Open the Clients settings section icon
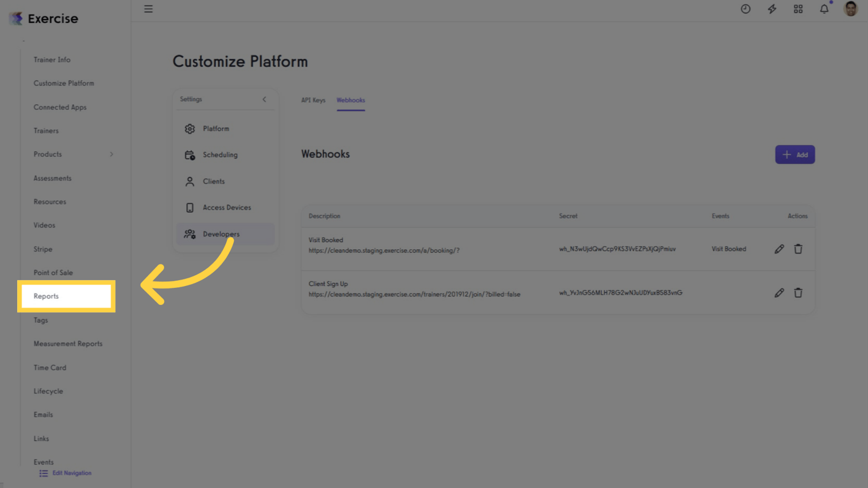 click(189, 181)
